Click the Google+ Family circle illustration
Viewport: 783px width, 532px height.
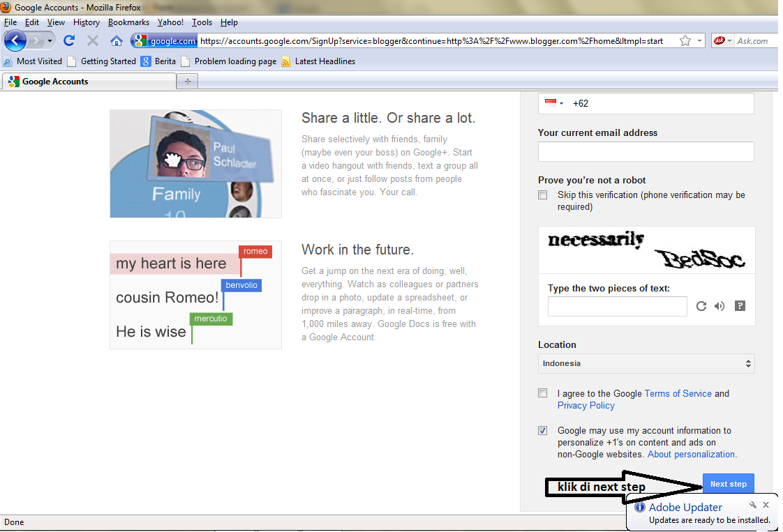click(x=195, y=164)
